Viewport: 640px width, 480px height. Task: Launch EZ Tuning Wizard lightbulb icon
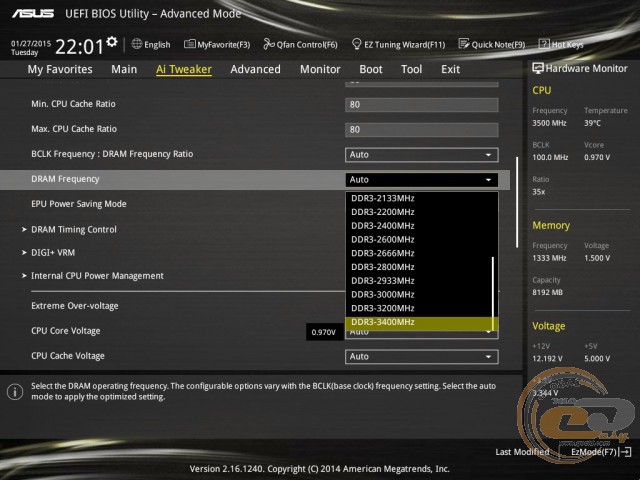tap(356, 44)
